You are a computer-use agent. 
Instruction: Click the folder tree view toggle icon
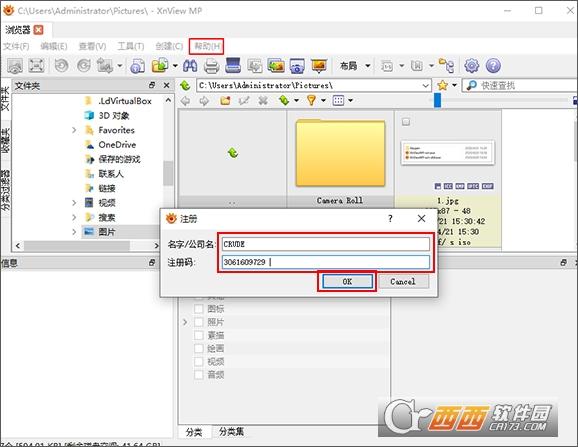coord(446,66)
